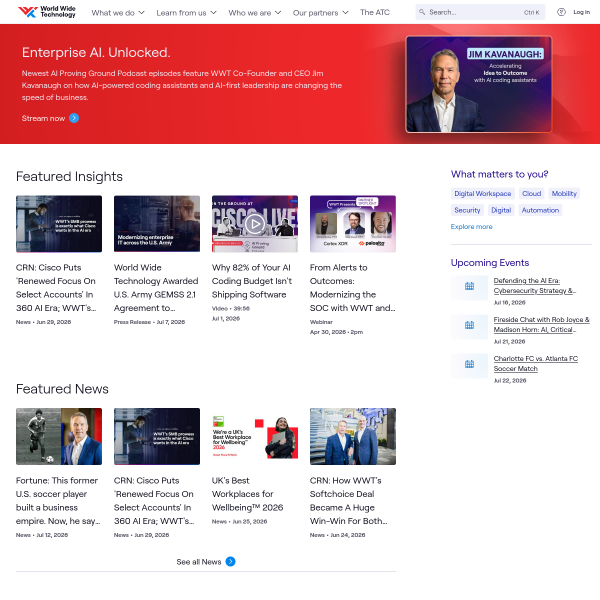This screenshot has width=600, height=600.
Task: Open Why 82% of Your AI Coding Budget title
Action: tap(252, 281)
